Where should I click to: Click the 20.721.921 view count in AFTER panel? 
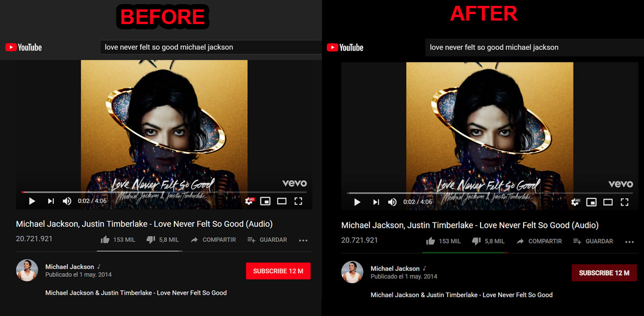360,240
